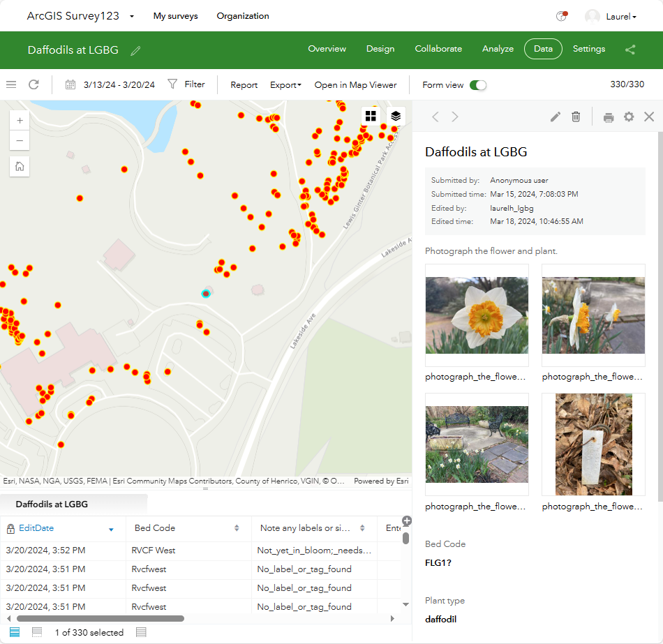Select show selected records table view
663x644 pixels.
(x=36, y=632)
